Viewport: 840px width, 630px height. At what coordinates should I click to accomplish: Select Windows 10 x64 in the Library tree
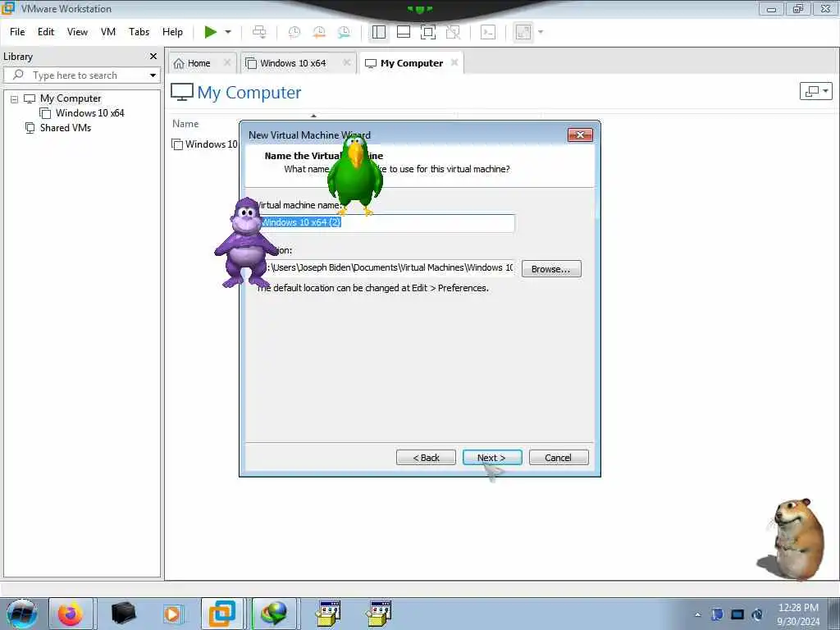click(89, 113)
